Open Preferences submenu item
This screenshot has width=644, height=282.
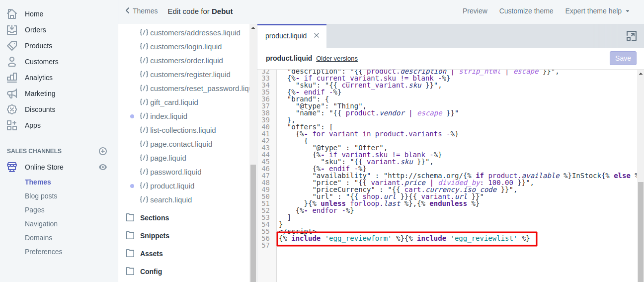(x=44, y=252)
